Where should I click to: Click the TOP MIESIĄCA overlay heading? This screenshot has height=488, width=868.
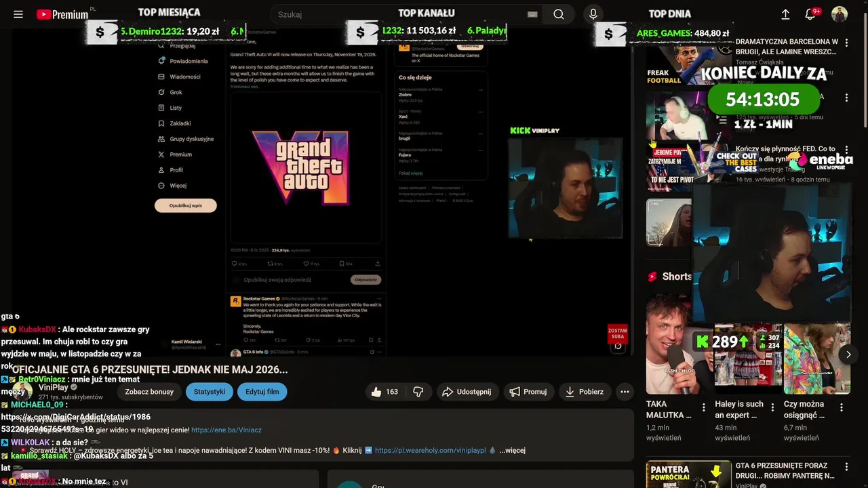click(x=169, y=12)
